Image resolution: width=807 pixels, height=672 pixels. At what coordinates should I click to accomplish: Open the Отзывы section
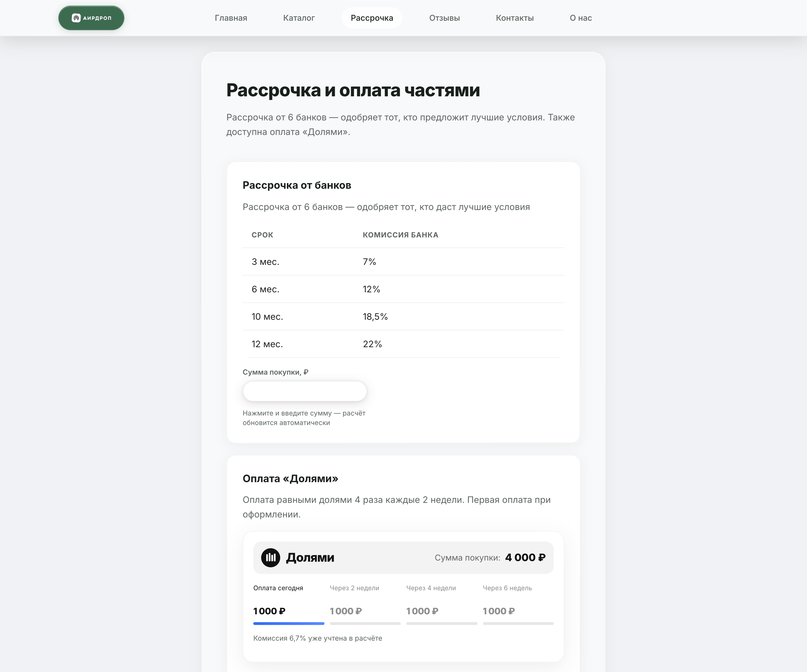point(445,18)
